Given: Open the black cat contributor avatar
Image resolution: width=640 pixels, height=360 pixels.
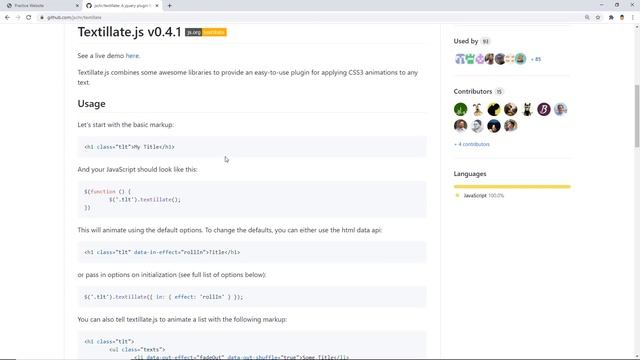Looking at the screenshot, I should [527, 109].
